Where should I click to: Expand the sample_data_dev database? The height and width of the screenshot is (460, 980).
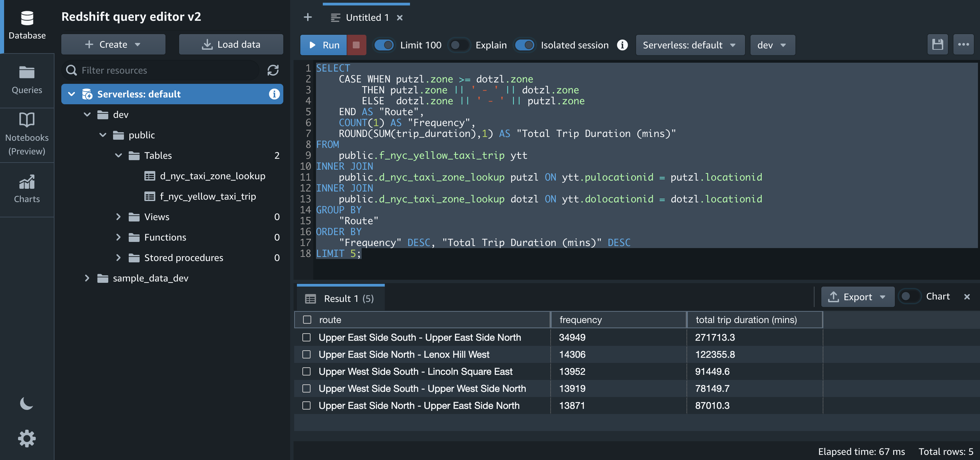[87, 278]
